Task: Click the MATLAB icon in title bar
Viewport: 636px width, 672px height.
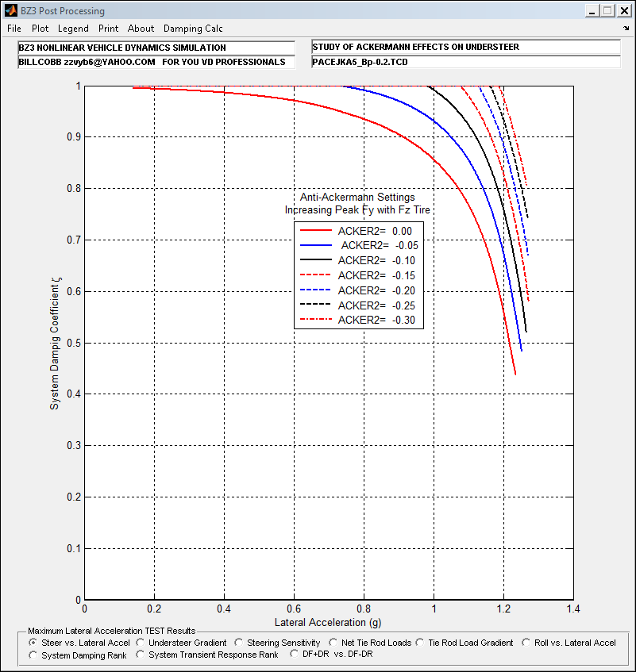Action: [x=11, y=10]
